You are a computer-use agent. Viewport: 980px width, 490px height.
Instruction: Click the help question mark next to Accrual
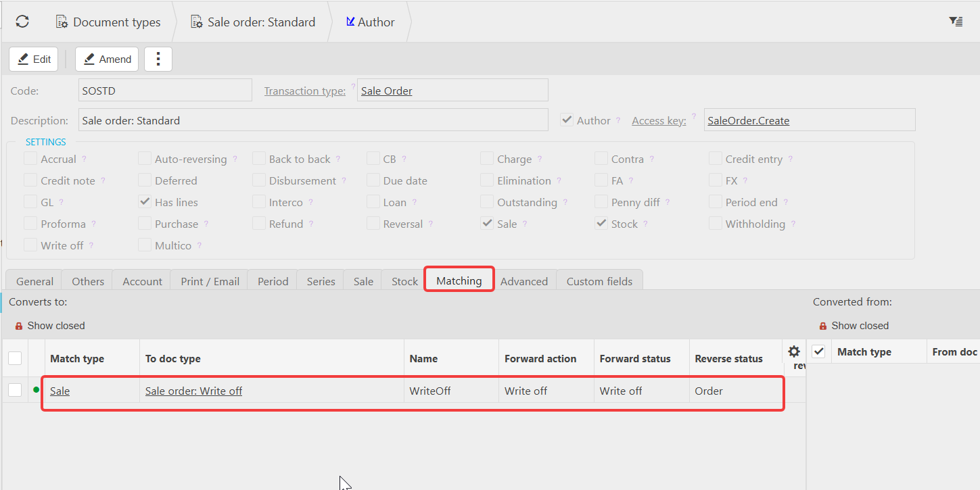85,159
